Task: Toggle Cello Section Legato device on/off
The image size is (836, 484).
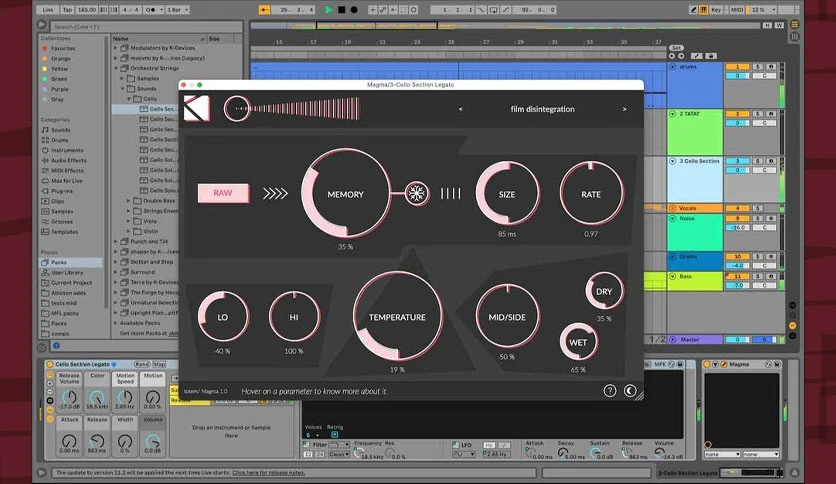Action: coord(50,364)
